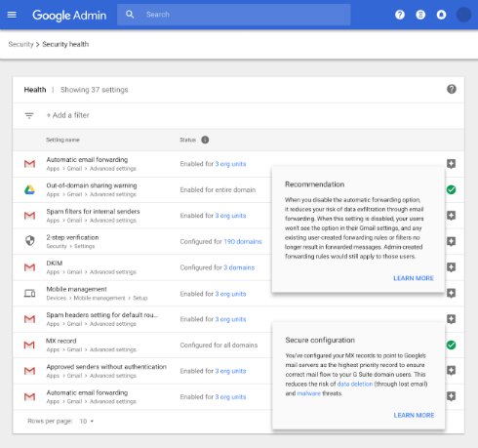Open 3 org units link for Mobile management
The width and height of the screenshot is (478, 448).
coord(230,294)
